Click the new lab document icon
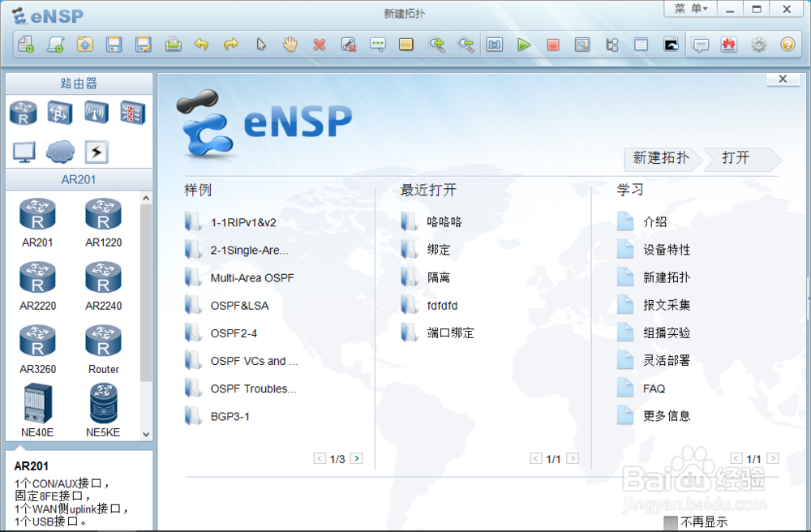811x532 pixels. coord(55,45)
